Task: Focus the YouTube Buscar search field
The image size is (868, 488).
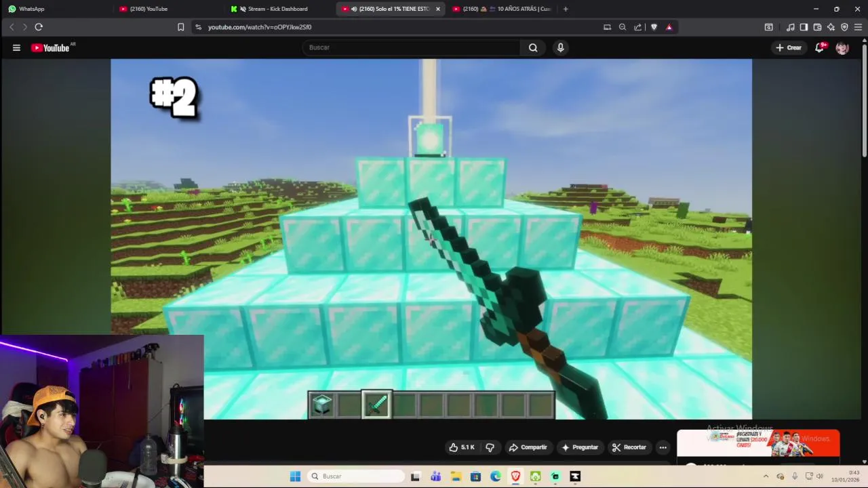Action: [x=411, y=47]
